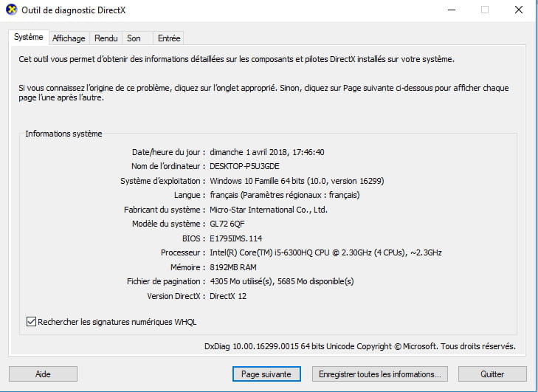Image resolution: width=538 pixels, height=392 pixels.
Task: Select the Son tab
Action: (134, 38)
